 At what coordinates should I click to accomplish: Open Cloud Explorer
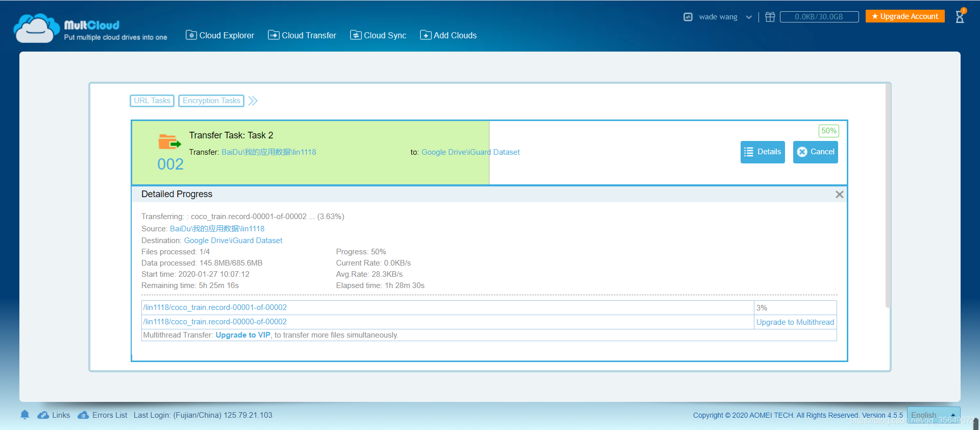tap(220, 35)
